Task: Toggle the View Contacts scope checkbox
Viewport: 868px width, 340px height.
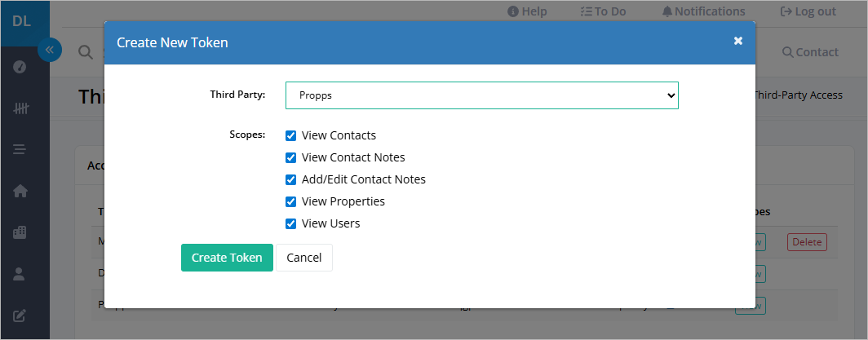Action: click(x=290, y=135)
